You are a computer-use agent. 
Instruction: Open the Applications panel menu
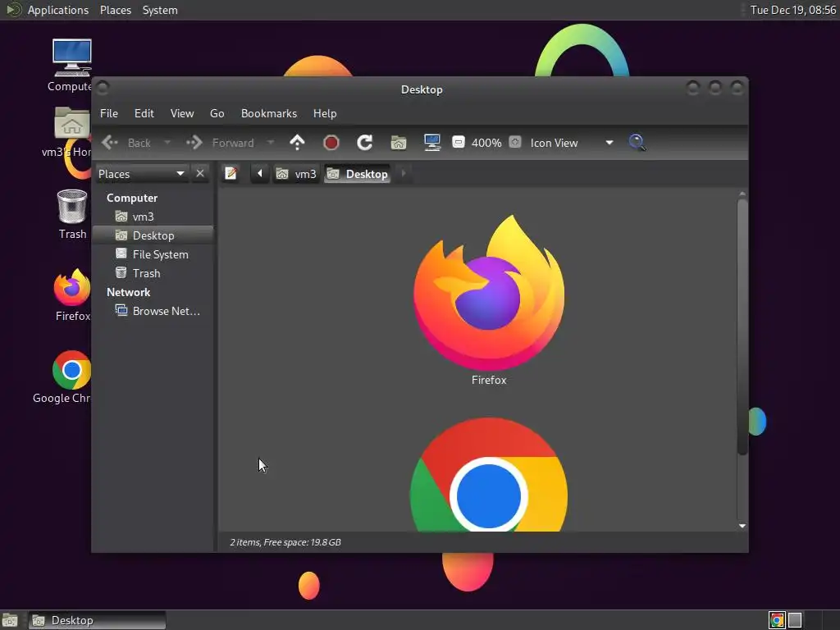click(58, 10)
